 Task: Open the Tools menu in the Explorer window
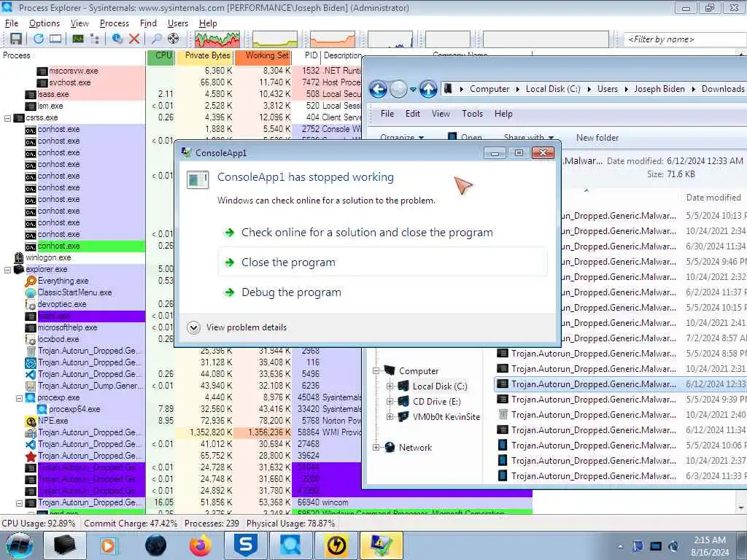[x=472, y=114]
